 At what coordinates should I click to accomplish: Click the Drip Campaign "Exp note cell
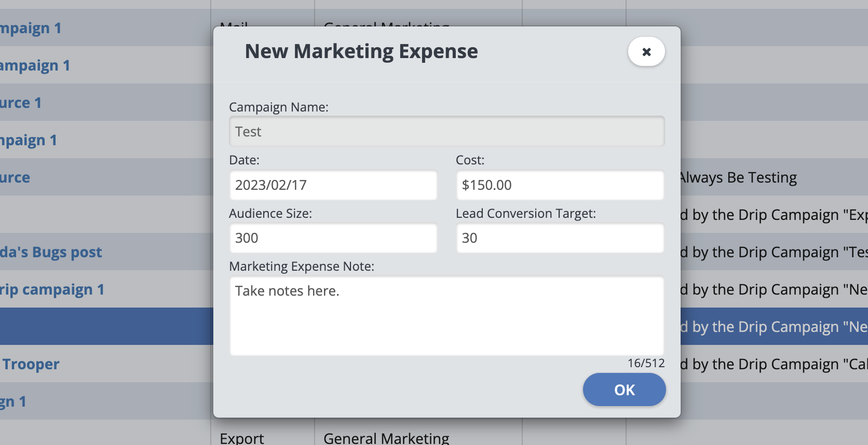(x=774, y=215)
